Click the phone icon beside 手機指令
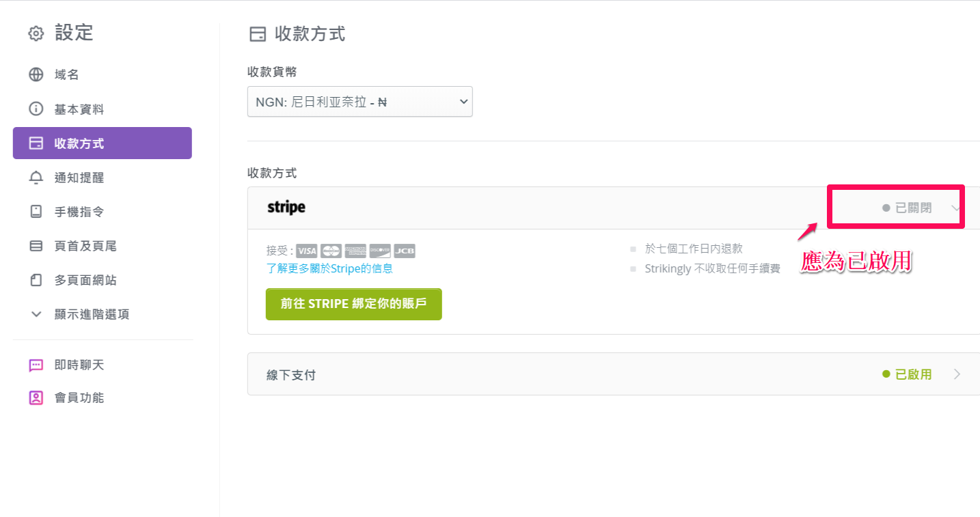The width and height of the screenshot is (980, 517). [36, 212]
